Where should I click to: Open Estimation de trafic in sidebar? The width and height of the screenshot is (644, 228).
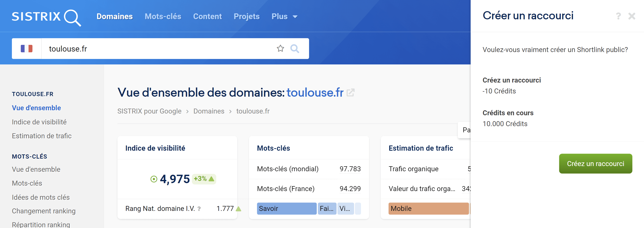(42, 136)
